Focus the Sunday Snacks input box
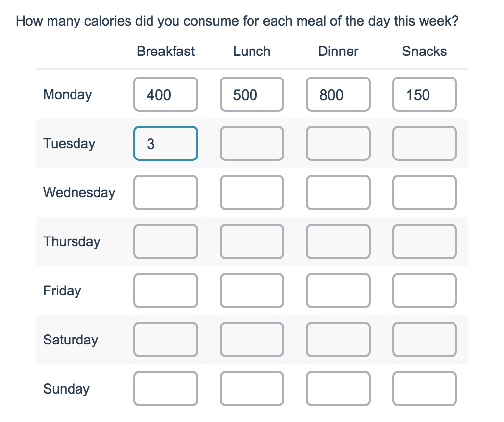Image resolution: width=504 pixels, height=422 pixels. [424, 389]
